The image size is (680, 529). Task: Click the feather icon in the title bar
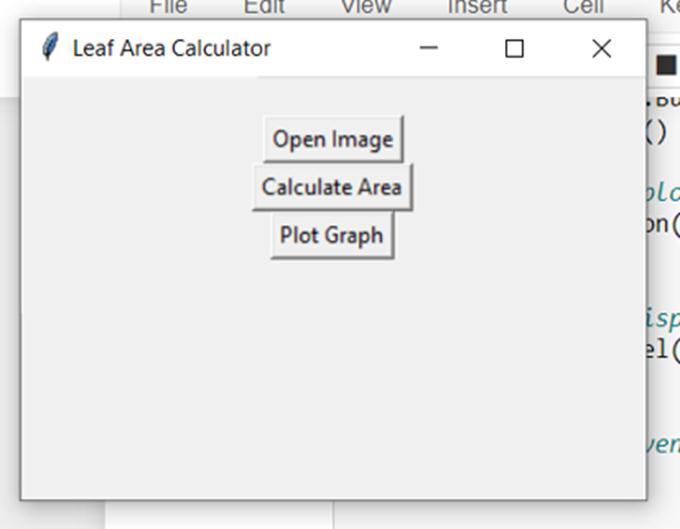point(50,47)
